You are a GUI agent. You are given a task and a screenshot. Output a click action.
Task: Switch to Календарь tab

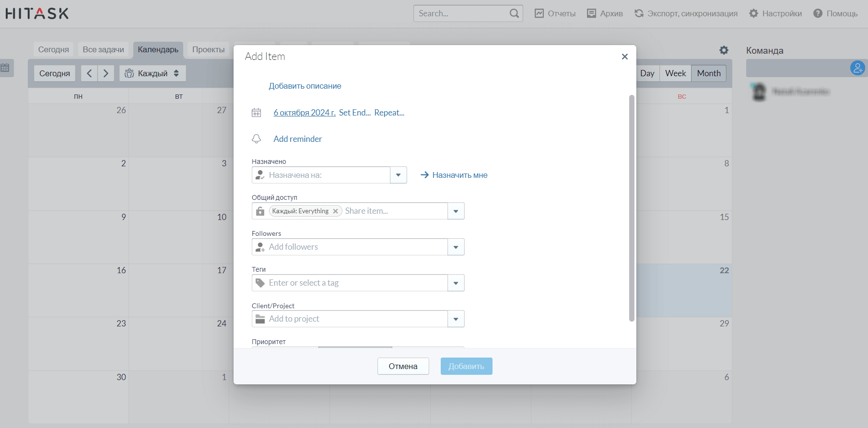coord(158,49)
